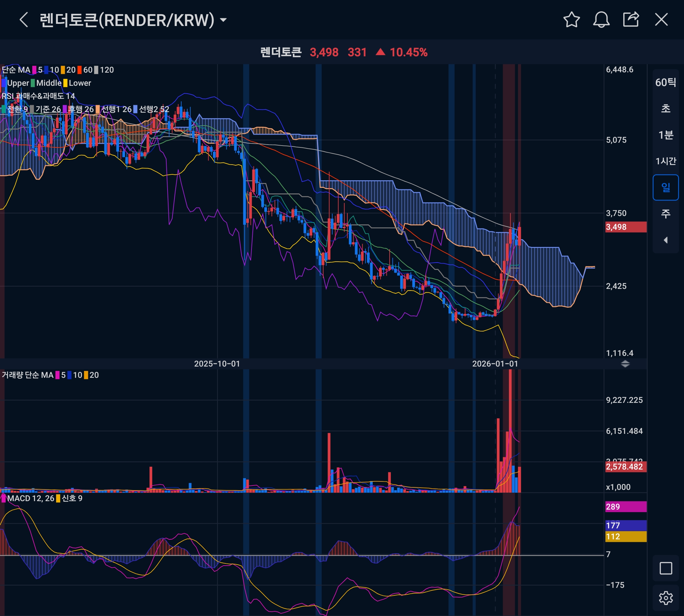Click the share chart icon
The width and height of the screenshot is (684, 616).
click(x=631, y=20)
